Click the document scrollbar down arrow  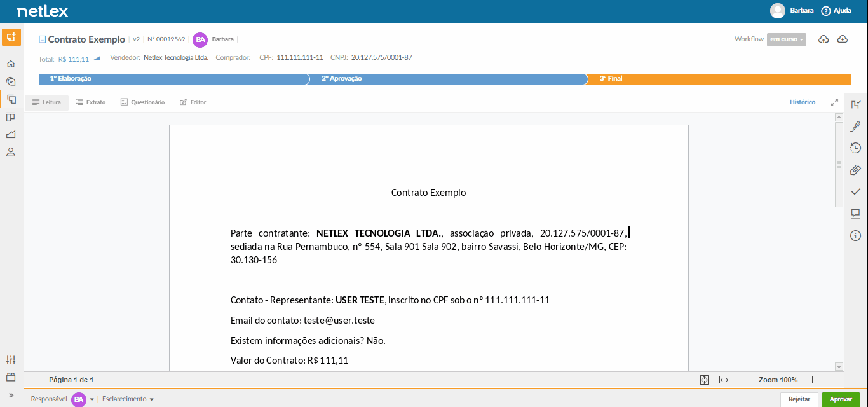coord(839,366)
